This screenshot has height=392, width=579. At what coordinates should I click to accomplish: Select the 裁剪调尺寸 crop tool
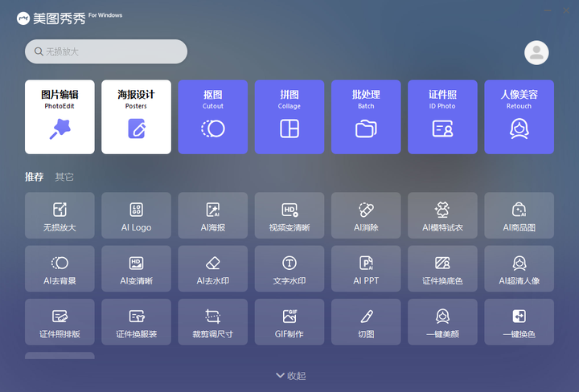pyautogui.click(x=212, y=322)
